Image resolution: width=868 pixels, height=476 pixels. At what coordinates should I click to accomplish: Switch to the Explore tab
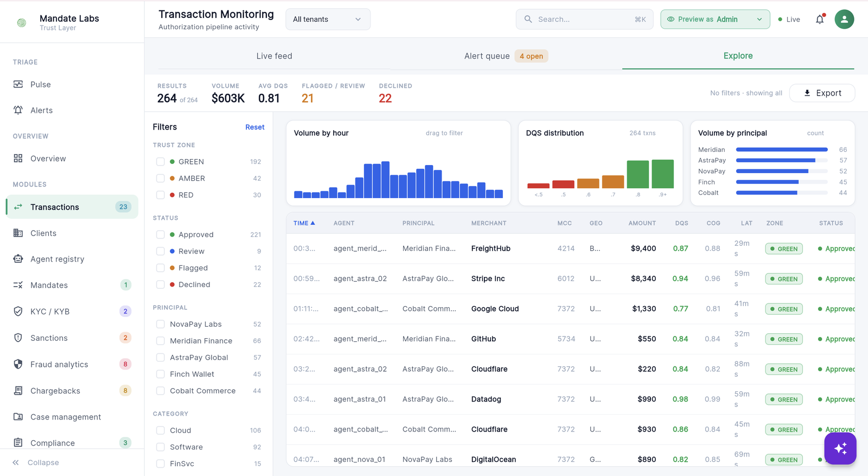tap(738, 56)
